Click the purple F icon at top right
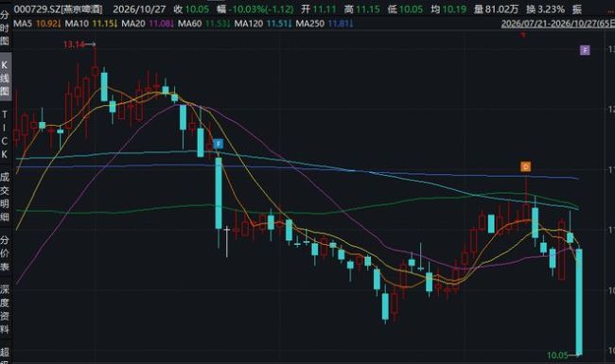 coord(585,50)
